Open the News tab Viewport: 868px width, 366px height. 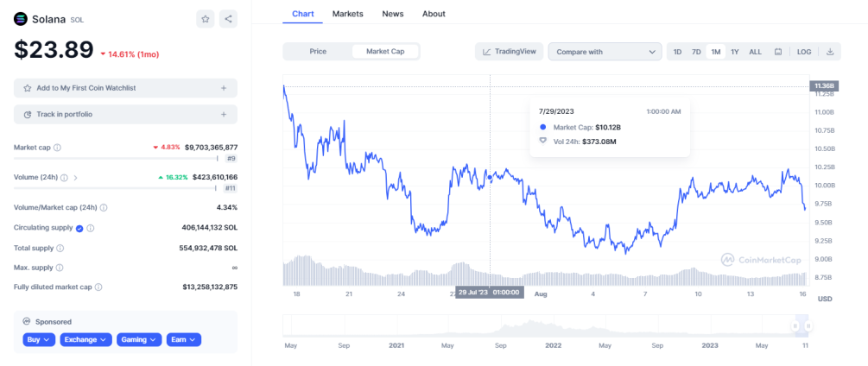(393, 14)
